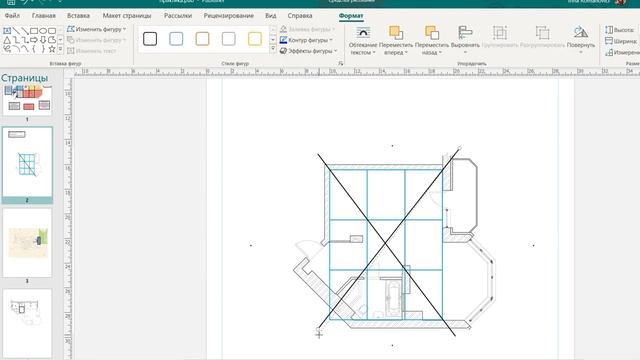This screenshot has width=640, height=360.
Task: Select the text box tool in shapes gallery
Action: click(x=7, y=31)
